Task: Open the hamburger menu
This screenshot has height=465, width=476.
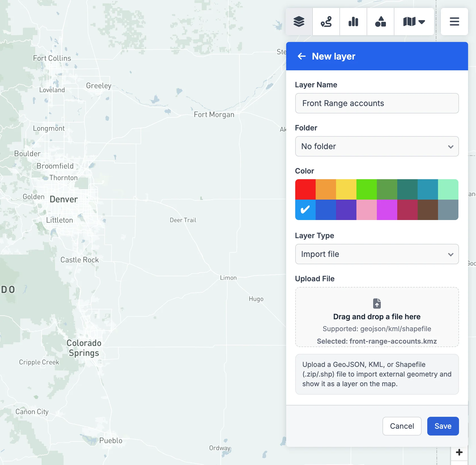Action: point(454,22)
